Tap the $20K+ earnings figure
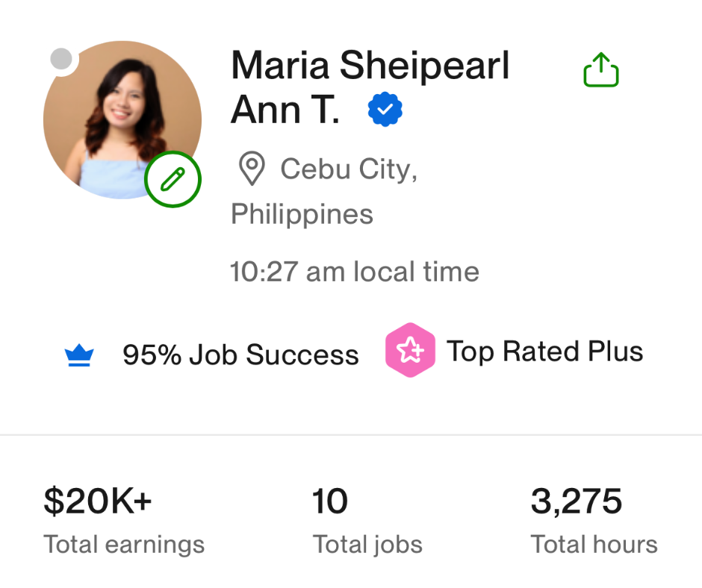702x588 pixels. 98,502
